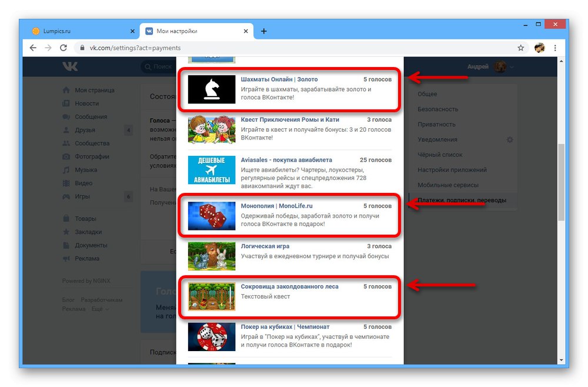Image resolution: width=588 pixels, height=387 pixels.
Task: Open Уведомления settings section
Action: tap(437, 139)
